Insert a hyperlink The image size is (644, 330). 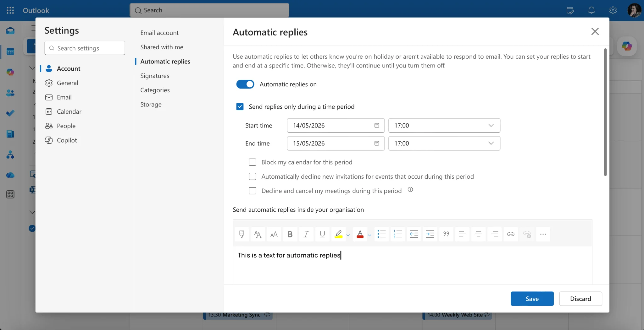[x=511, y=234]
